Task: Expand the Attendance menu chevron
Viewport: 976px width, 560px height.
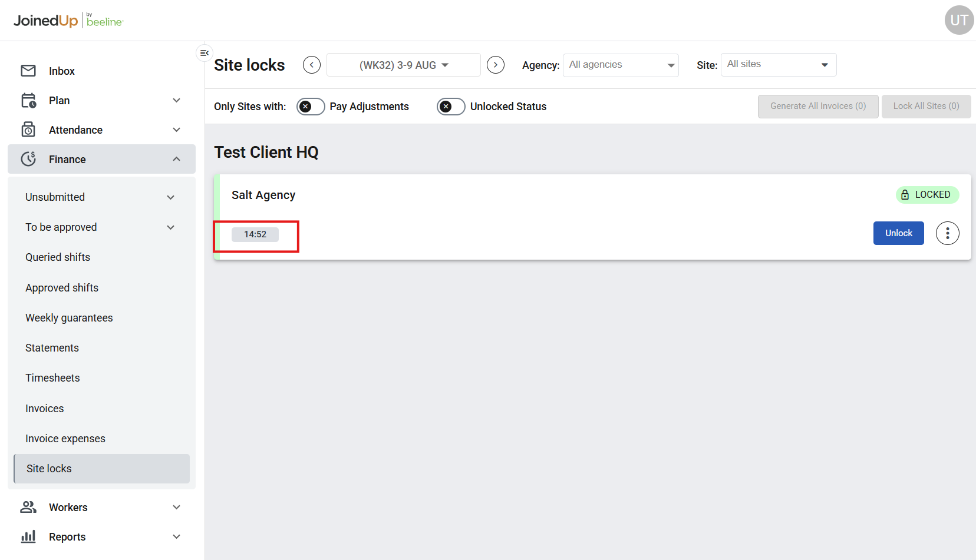Action: [x=176, y=130]
